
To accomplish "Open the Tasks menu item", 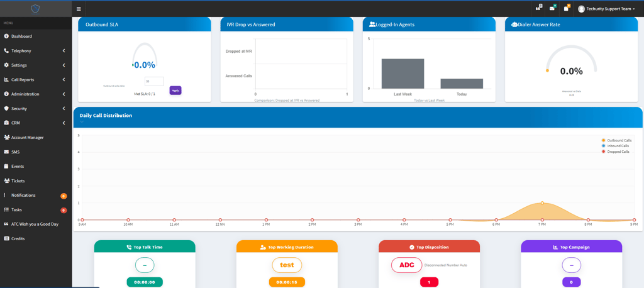I will pyautogui.click(x=36, y=209).
